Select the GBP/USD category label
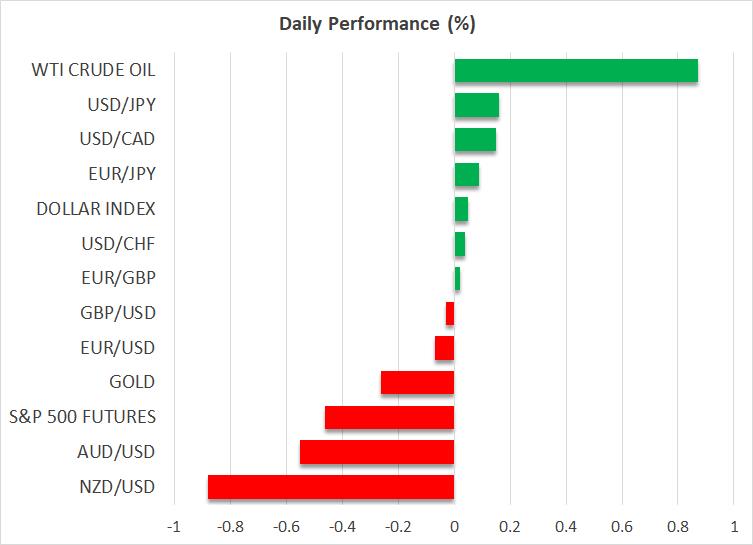The width and height of the screenshot is (753, 545). point(120,313)
